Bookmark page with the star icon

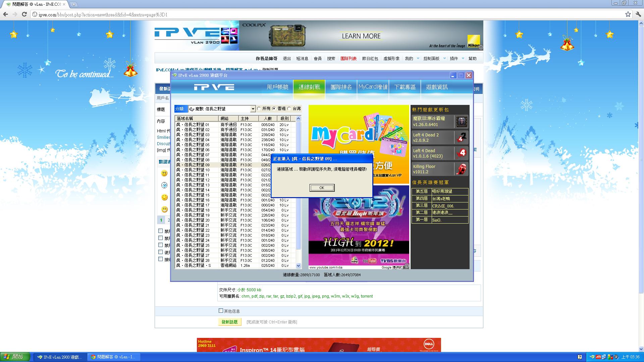[x=628, y=14]
